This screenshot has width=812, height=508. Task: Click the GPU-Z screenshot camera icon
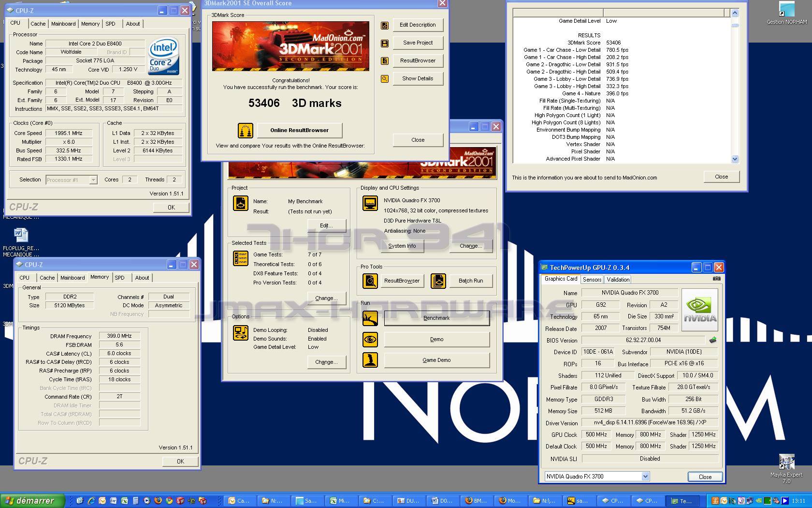[x=716, y=279]
